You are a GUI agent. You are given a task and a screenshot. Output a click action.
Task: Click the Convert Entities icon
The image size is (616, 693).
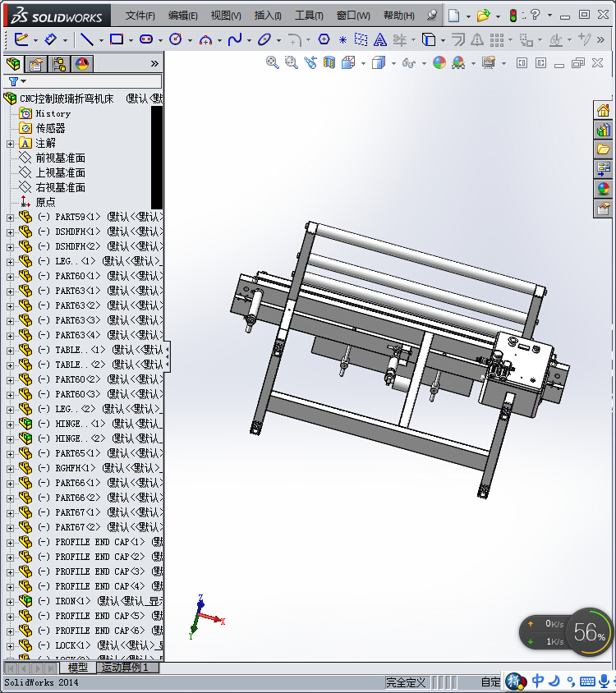click(x=428, y=39)
